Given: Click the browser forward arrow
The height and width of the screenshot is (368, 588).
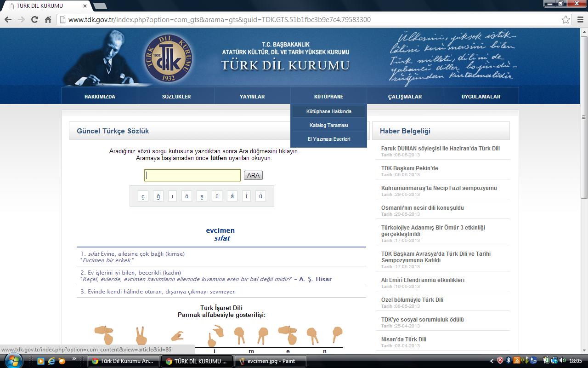Looking at the screenshot, I should coord(21,20).
